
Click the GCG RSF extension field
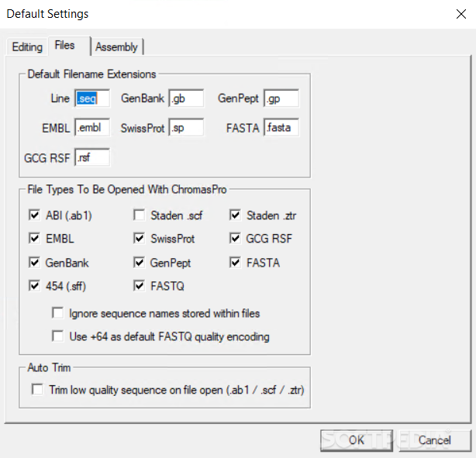[92, 157]
